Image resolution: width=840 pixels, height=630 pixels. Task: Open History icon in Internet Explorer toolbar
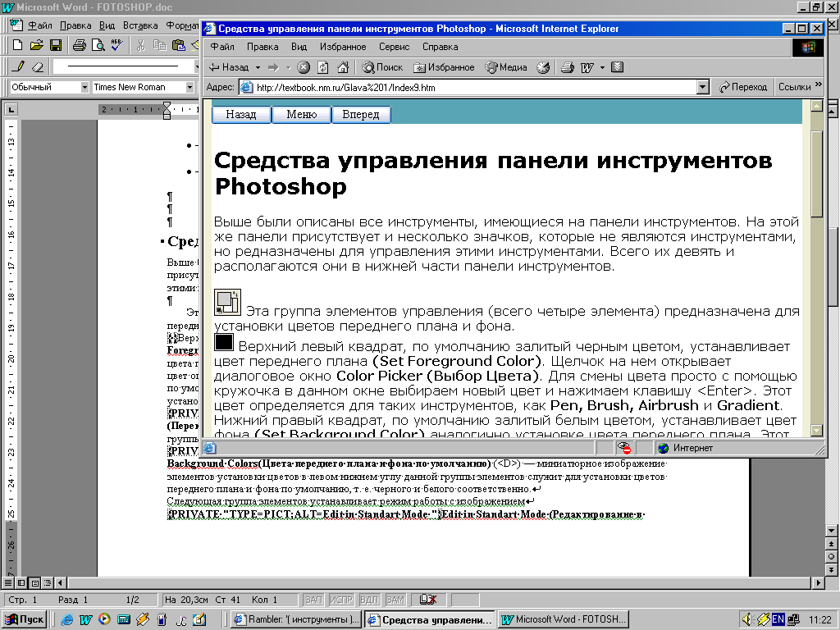(543, 67)
